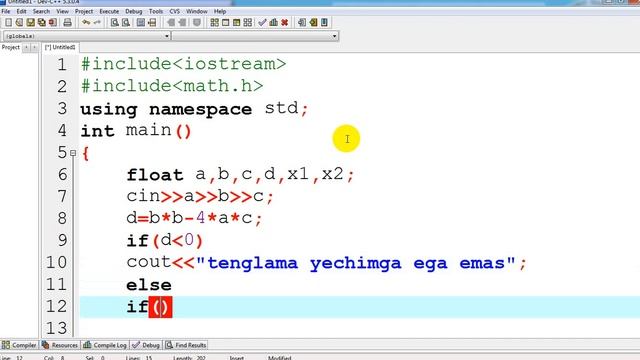Open the empty members dropdown next to (globals)
The image size is (640, 360).
255,36
